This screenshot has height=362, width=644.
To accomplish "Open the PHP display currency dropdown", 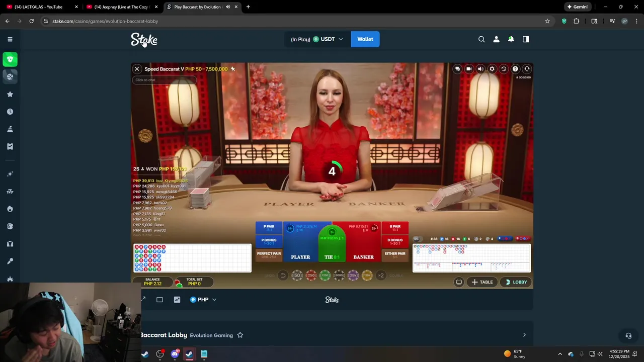I will 203,300.
